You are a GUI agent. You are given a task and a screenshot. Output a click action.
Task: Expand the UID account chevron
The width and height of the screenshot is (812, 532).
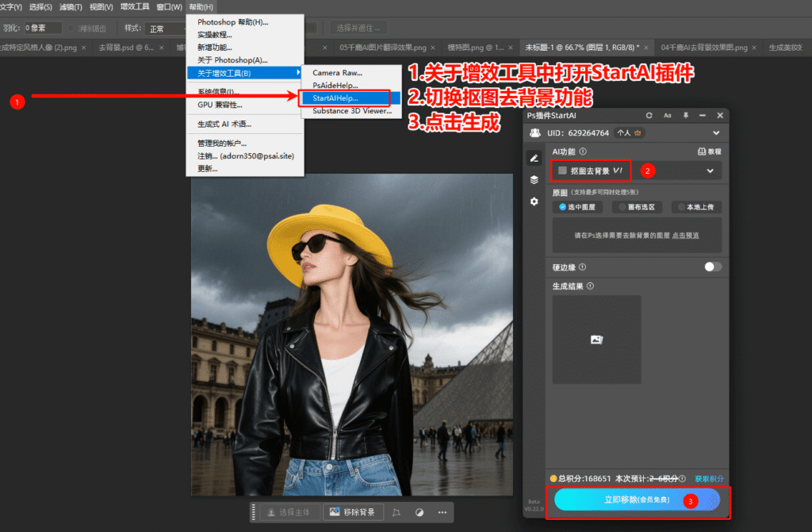pyautogui.click(x=716, y=133)
